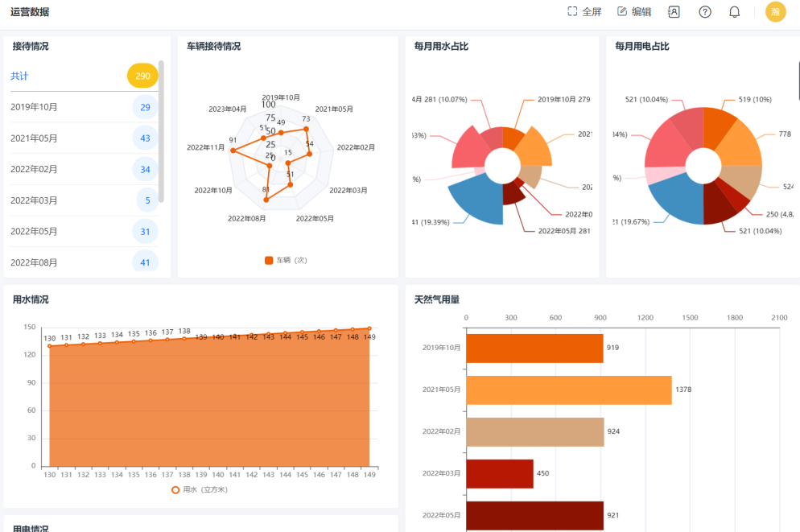Click the 共计 link in reception list

pyautogui.click(x=19, y=76)
